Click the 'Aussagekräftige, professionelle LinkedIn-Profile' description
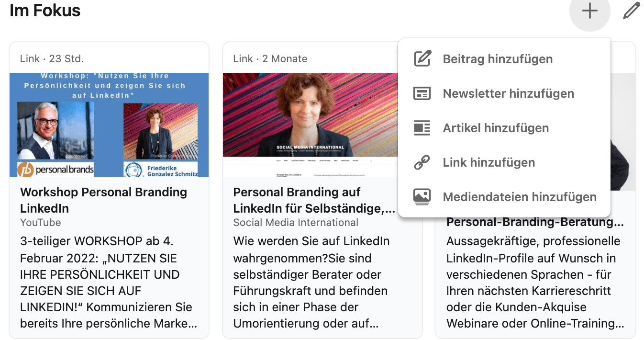644x340 pixels. (x=535, y=283)
